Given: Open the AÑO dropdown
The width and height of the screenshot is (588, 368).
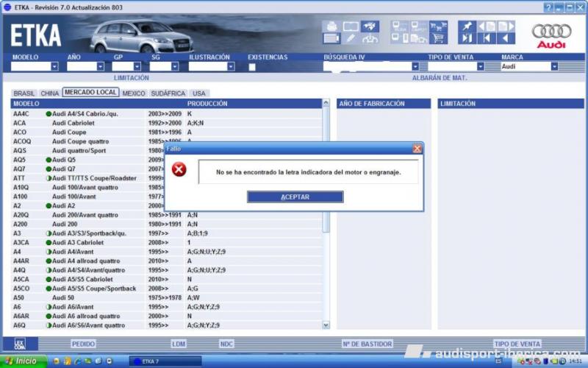Looking at the screenshot, I should (100, 66).
